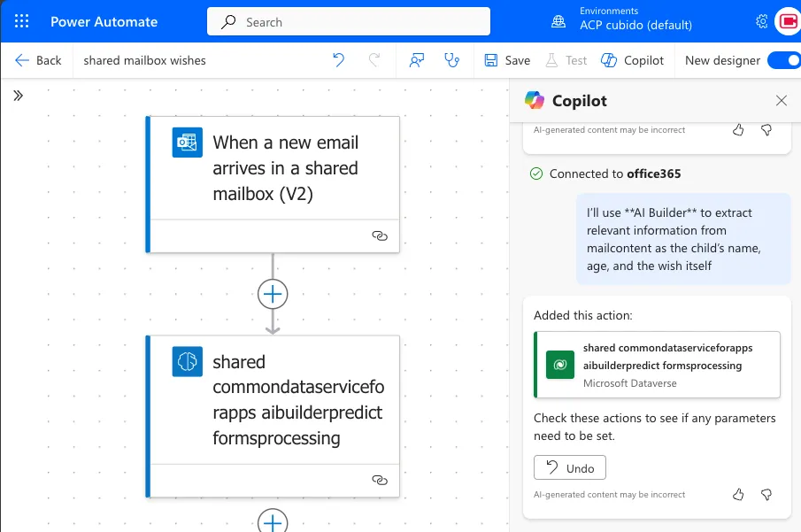Click the Redo arrow in the toolbar
Image resolution: width=801 pixels, height=532 pixels.
[374, 60]
